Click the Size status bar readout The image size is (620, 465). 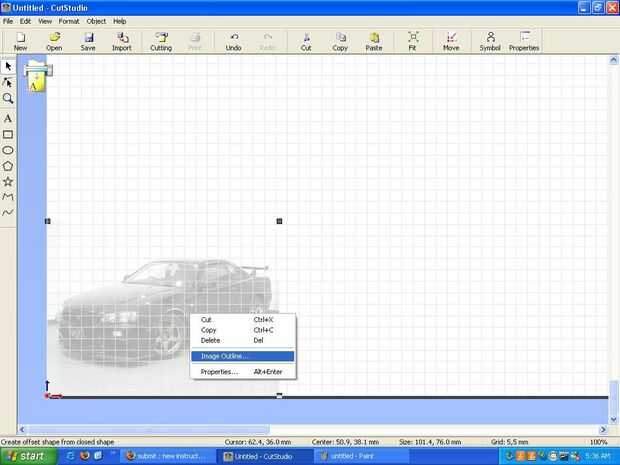coord(430,442)
